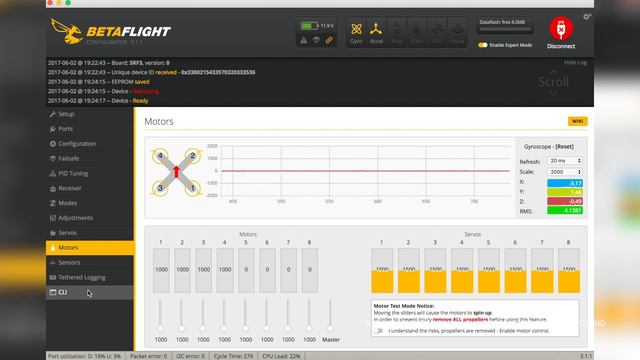Open the gyroscope Scale dropdown
The image size is (640, 360).
(x=565, y=172)
